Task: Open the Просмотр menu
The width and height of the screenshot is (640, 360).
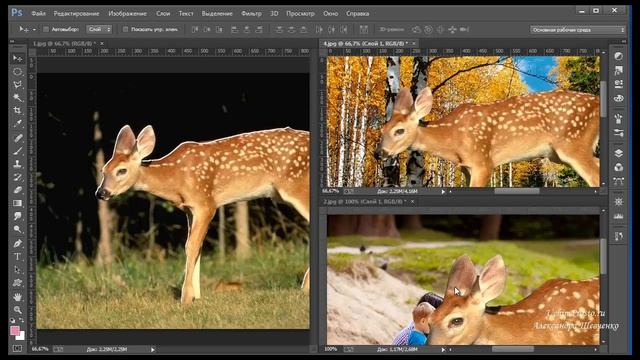Action: (x=300, y=13)
